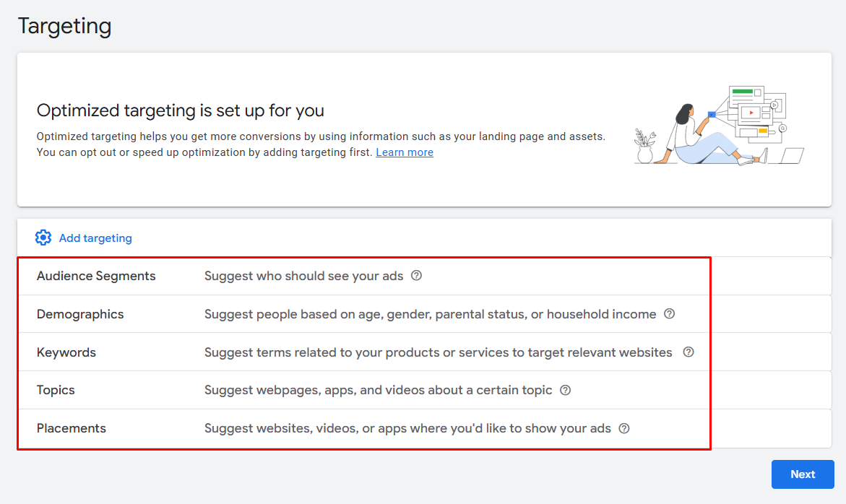Open the Learn more link

pos(405,152)
